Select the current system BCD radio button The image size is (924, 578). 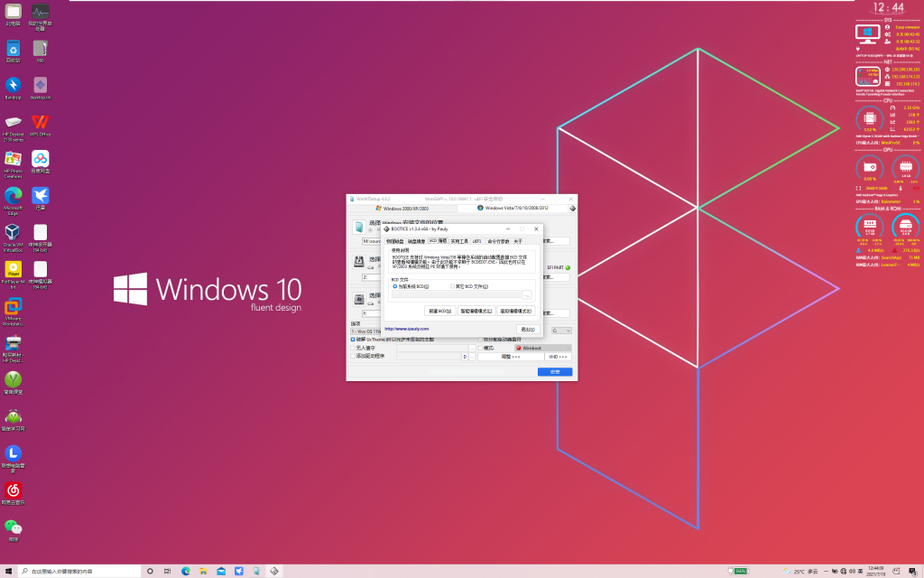click(395, 286)
